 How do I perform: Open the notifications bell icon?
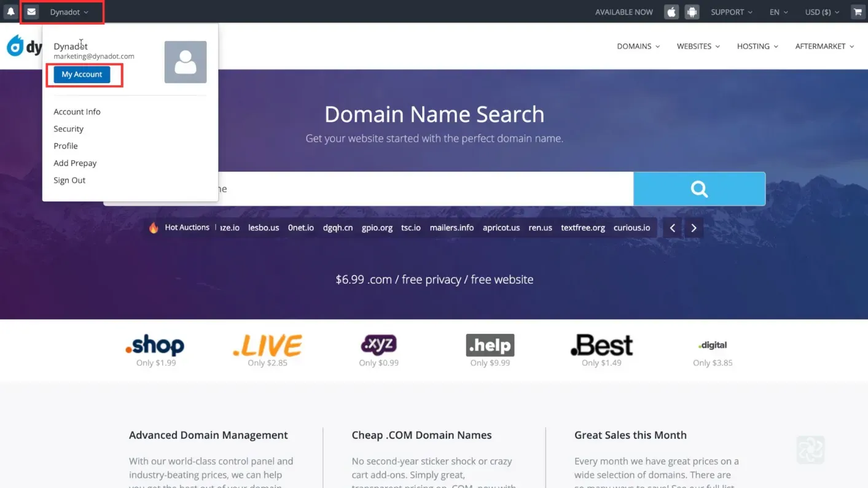tap(10, 12)
